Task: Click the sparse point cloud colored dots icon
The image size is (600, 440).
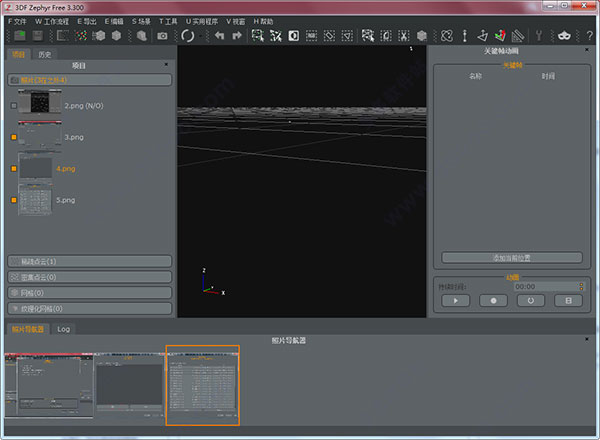Action: coord(81,36)
